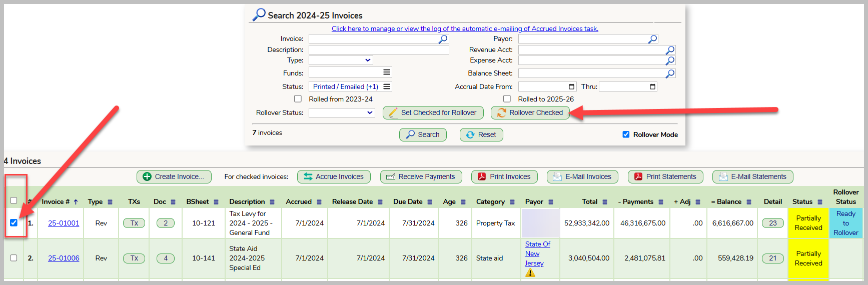Open the Due Date column menu icon
The image size is (868, 285).
[x=430, y=202]
